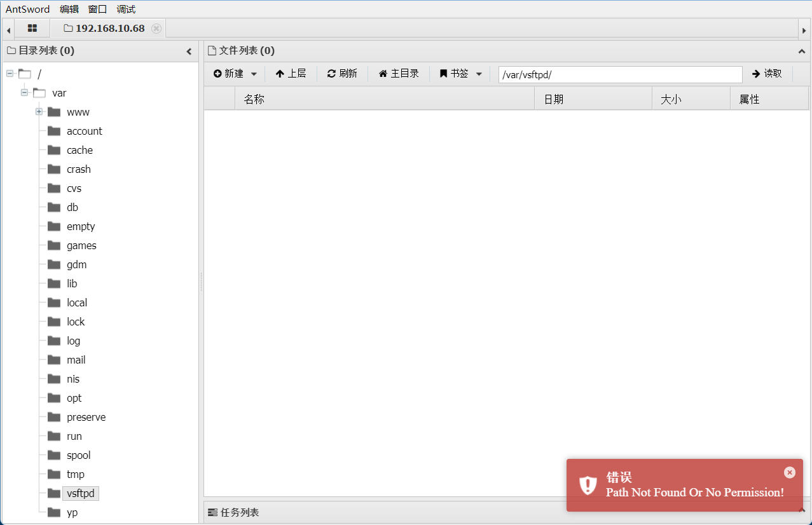Select the preserve folder
Image resolution: width=812 pixels, height=525 pixels.
86,417
